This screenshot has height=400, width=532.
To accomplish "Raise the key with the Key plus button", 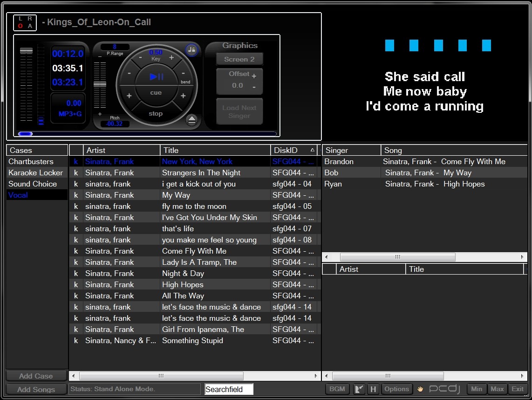I will tap(172, 58).
